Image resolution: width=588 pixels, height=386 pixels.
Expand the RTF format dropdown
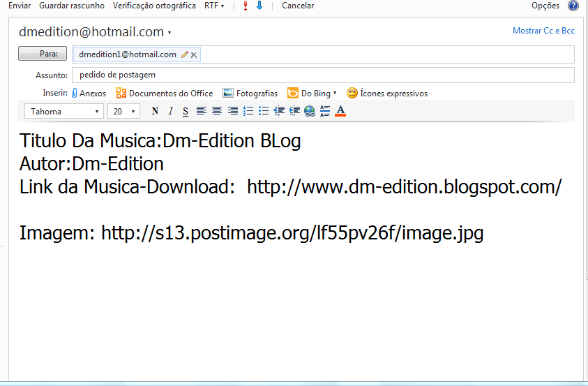coord(214,6)
